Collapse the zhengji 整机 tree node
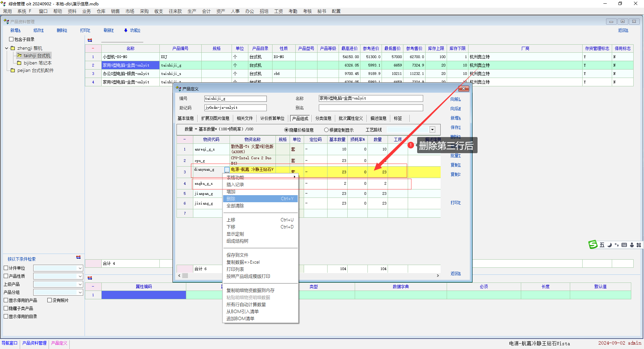 point(6,48)
